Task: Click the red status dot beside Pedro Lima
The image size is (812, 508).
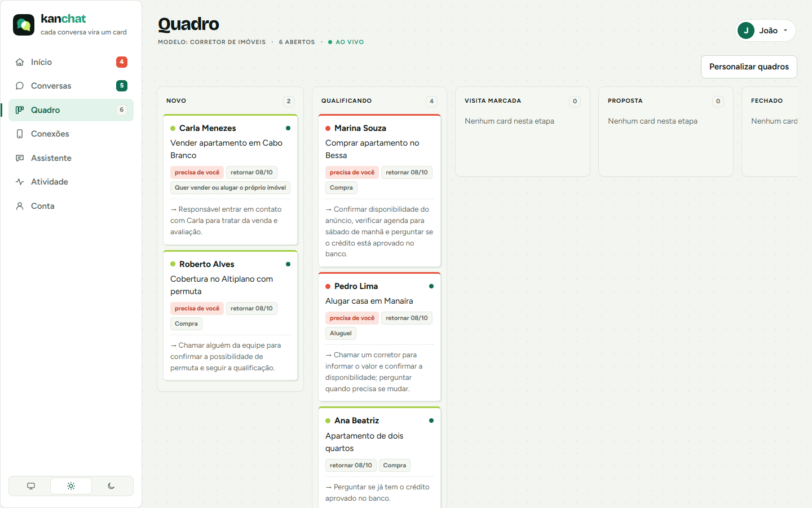Action: click(328, 287)
